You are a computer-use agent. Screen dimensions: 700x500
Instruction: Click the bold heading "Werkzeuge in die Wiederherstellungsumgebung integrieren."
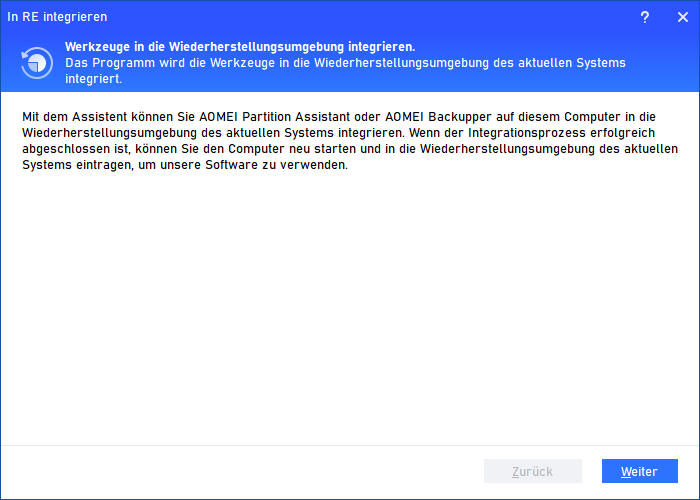[x=240, y=47]
